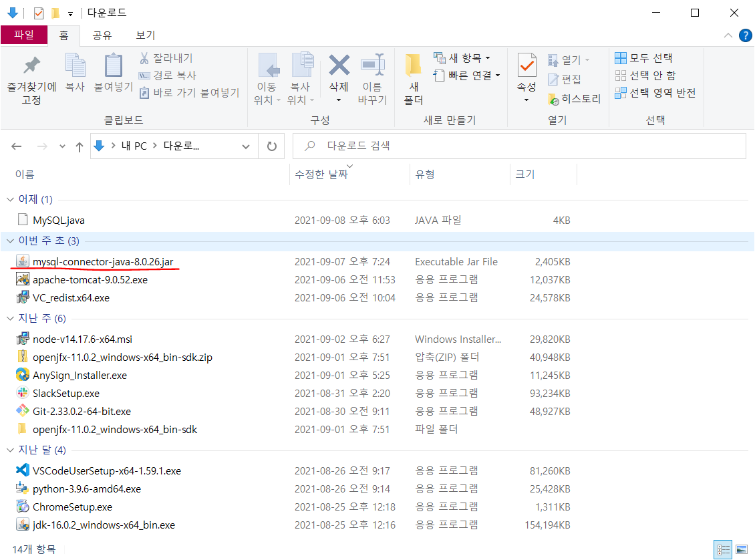Select ChromeSetup.exe
The width and height of the screenshot is (755, 560).
point(72,507)
